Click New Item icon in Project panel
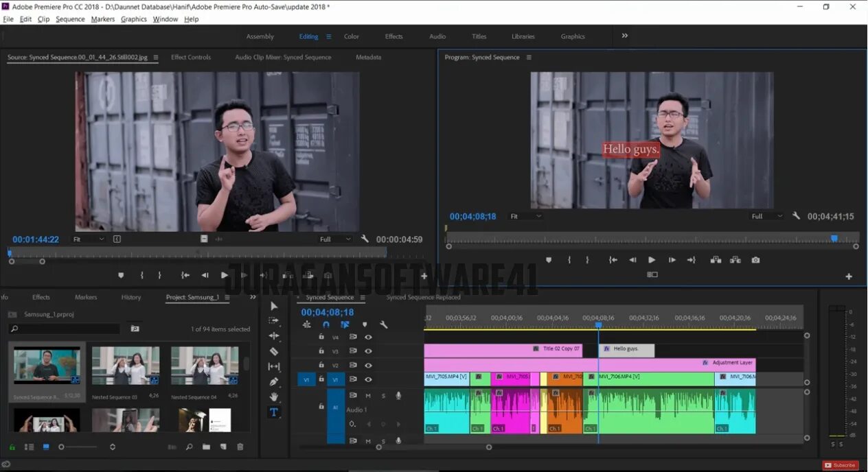This screenshot has height=472, width=868. click(223, 447)
